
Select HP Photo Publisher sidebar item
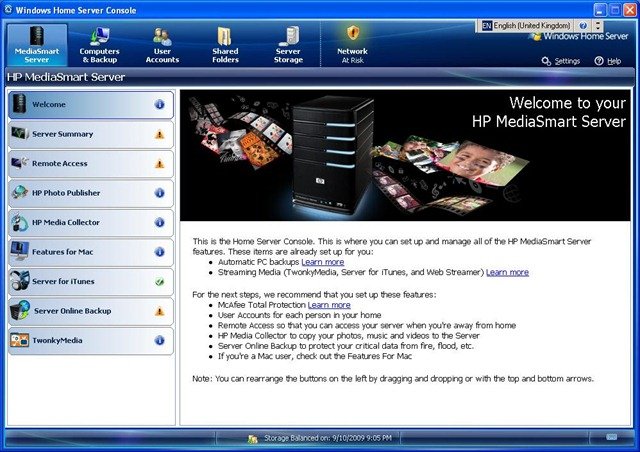pos(91,193)
